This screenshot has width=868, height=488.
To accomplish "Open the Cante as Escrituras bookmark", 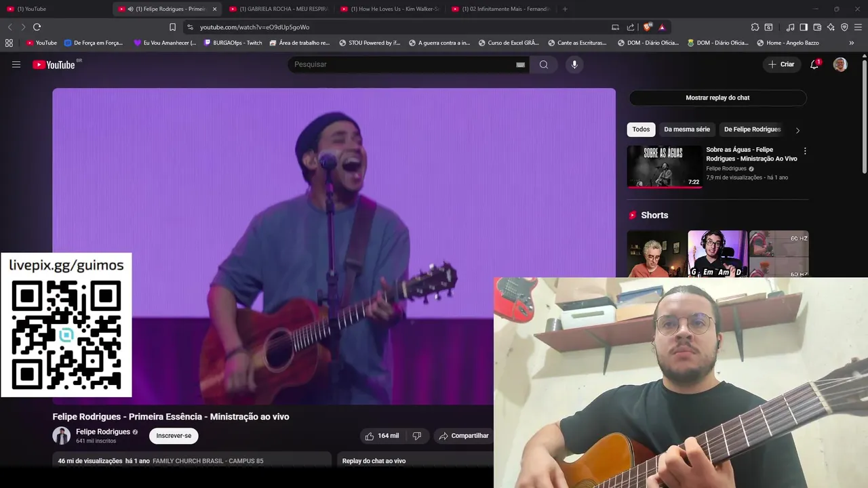I will coord(577,43).
